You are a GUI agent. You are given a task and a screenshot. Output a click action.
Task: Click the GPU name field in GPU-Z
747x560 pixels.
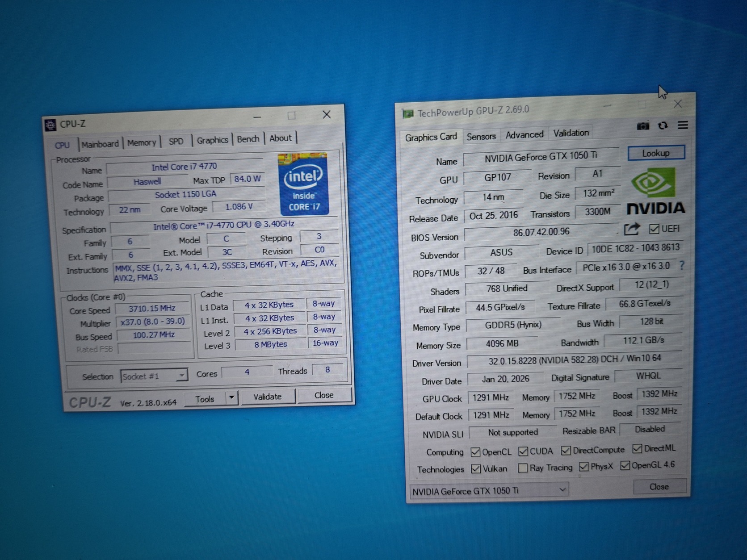coord(541,156)
